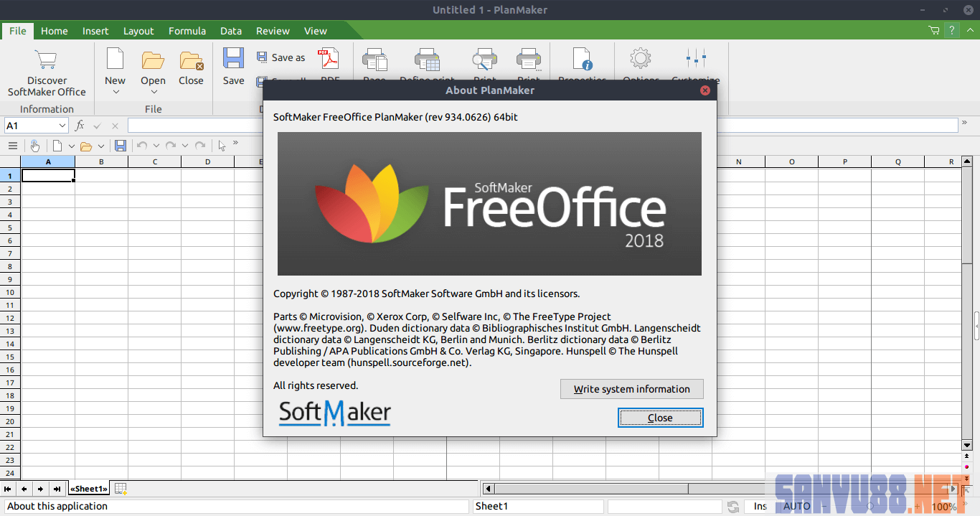Click the Redo arrow in quick toolbar
This screenshot has width=980, height=516.
171,146
